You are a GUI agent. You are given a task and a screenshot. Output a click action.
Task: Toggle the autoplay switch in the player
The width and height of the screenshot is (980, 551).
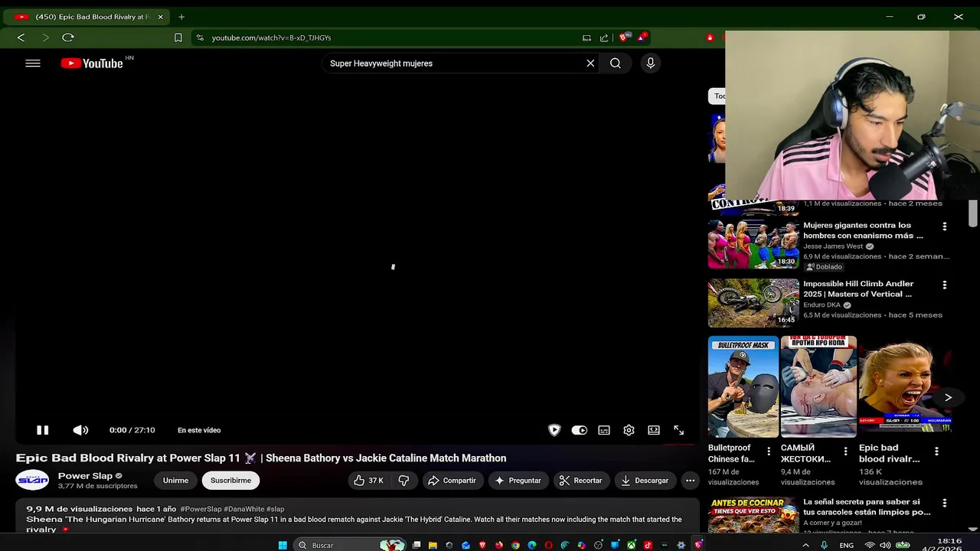point(580,430)
